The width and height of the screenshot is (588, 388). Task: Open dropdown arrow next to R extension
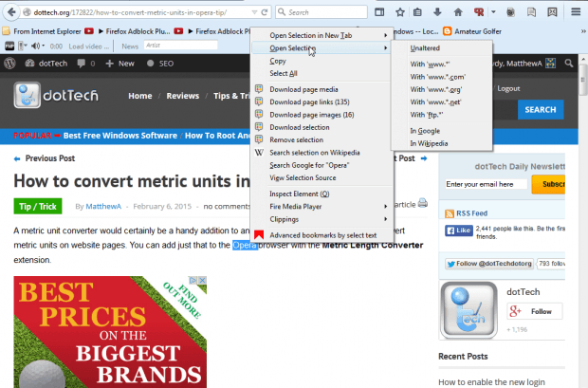pos(493,12)
